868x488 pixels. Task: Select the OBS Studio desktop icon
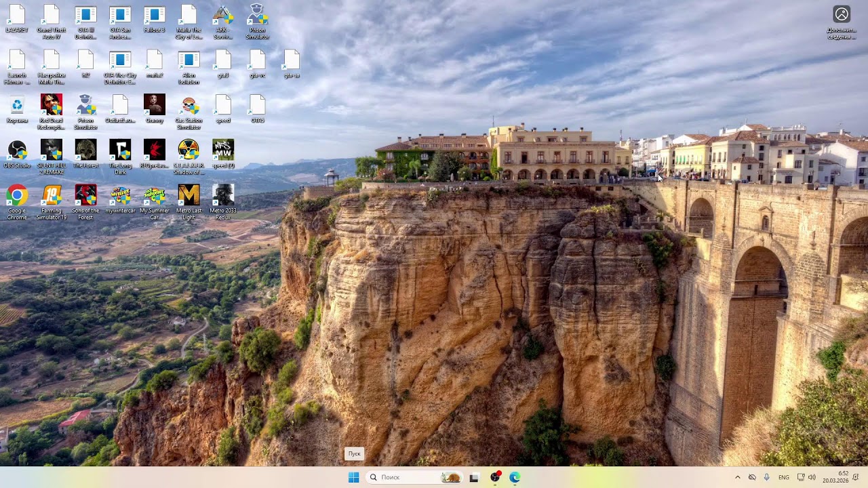point(17,154)
